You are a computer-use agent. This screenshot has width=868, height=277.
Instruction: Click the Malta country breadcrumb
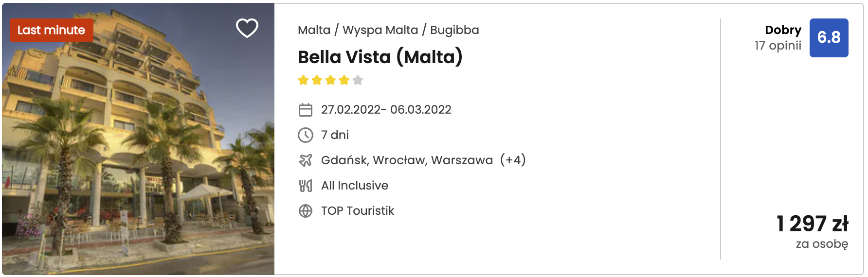[314, 30]
